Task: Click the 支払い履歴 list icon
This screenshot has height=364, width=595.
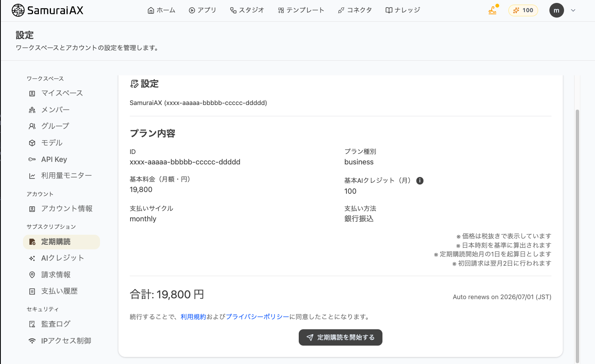Action: pyautogui.click(x=32, y=292)
